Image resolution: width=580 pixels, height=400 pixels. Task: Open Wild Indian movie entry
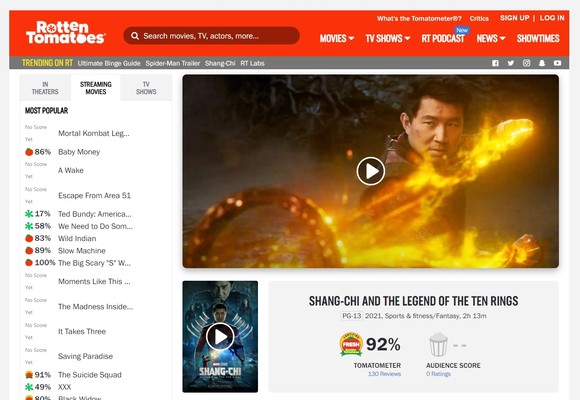tap(77, 238)
